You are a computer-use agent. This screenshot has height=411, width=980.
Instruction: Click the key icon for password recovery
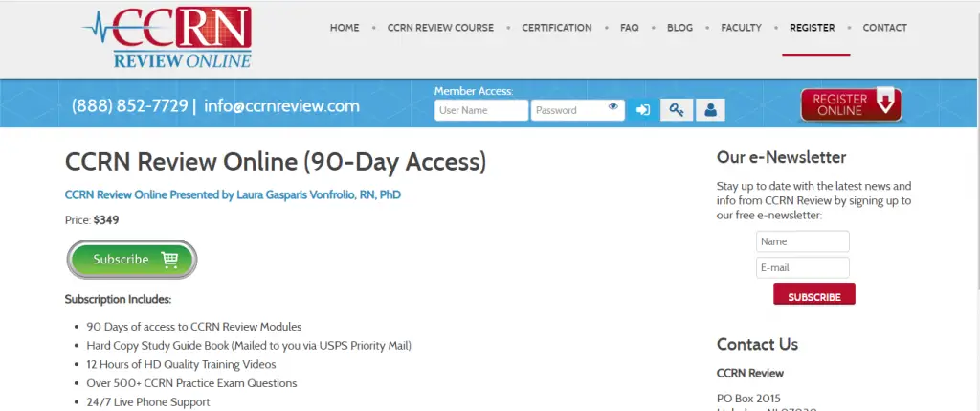[x=677, y=110]
